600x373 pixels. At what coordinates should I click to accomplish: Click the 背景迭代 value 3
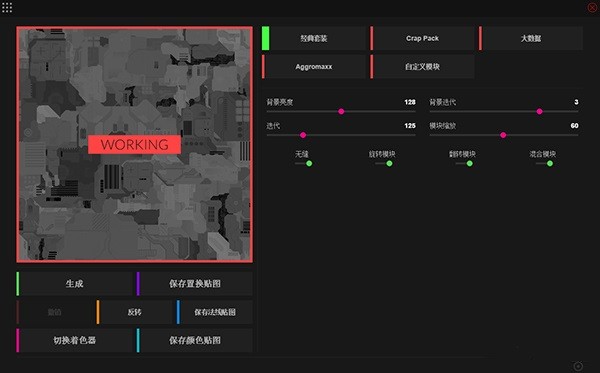tap(576, 102)
